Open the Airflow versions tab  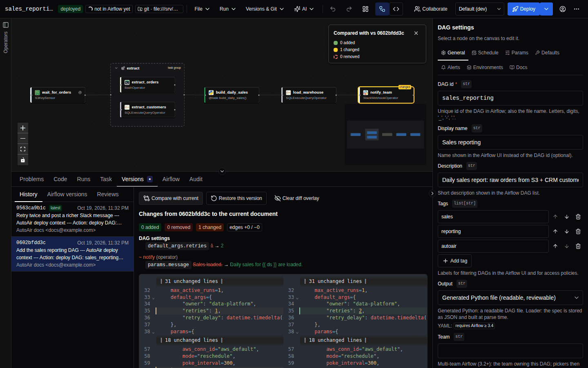[x=67, y=194]
